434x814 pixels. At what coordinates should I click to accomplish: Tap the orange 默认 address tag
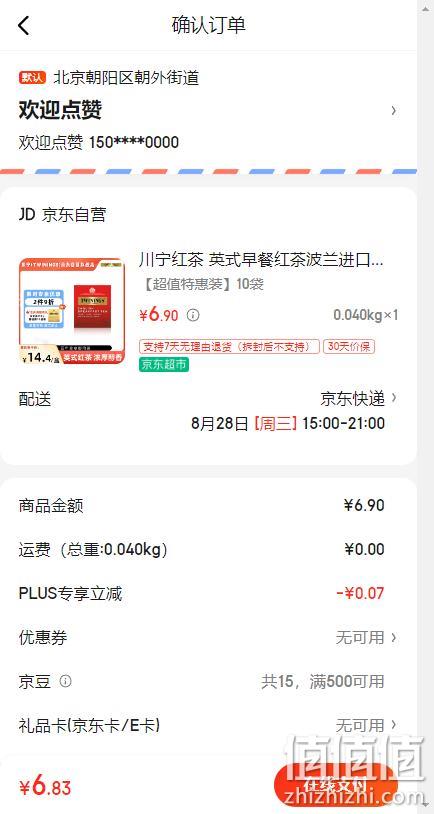pyautogui.click(x=33, y=78)
